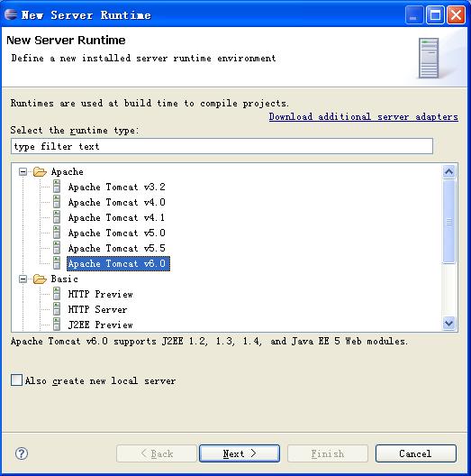Collapse the Basic tree node
The image size is (471, 476).
23,279
